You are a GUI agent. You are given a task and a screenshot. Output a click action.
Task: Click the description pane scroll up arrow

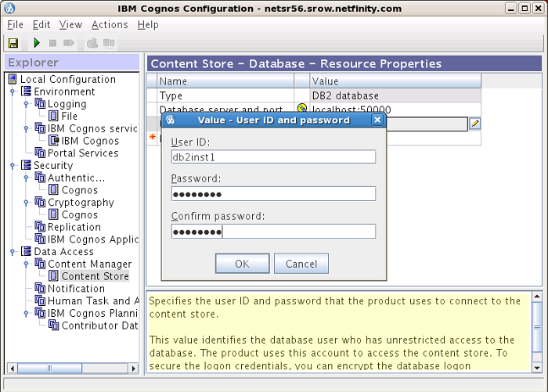coord(537,297)
